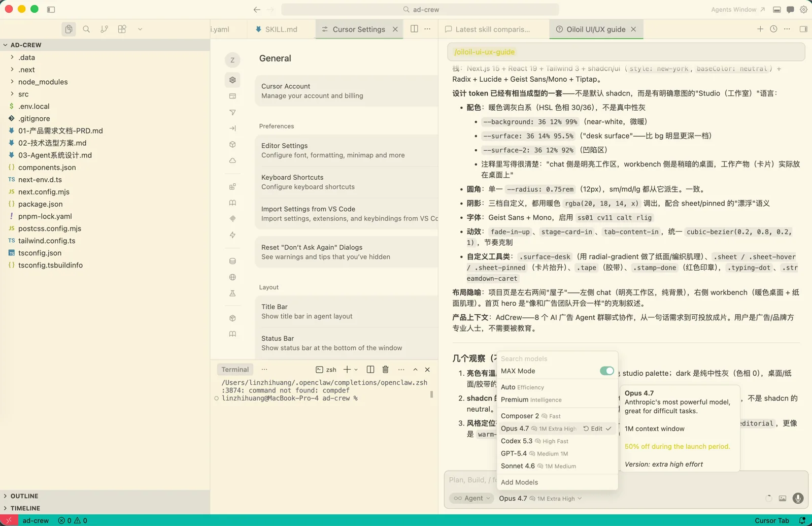Open Agents Window link
The width and height of the screenshot is (812, 526).
[x=737, y=9]
